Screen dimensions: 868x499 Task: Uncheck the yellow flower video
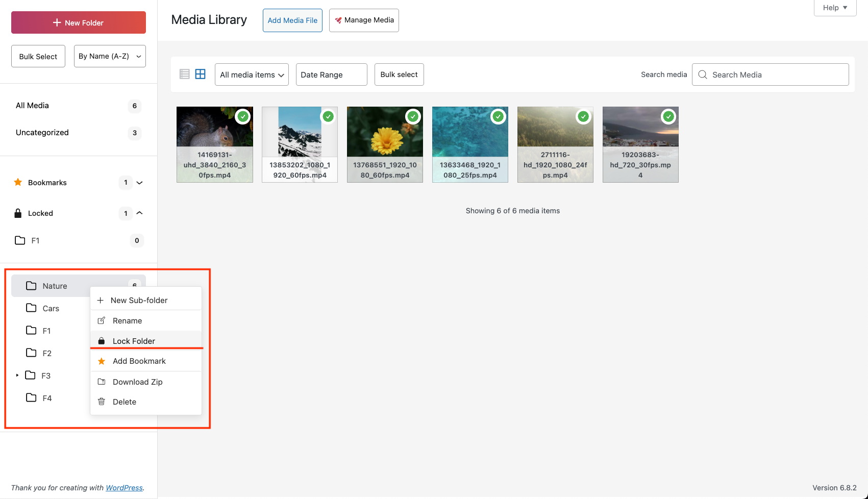[x=413, y=117]
